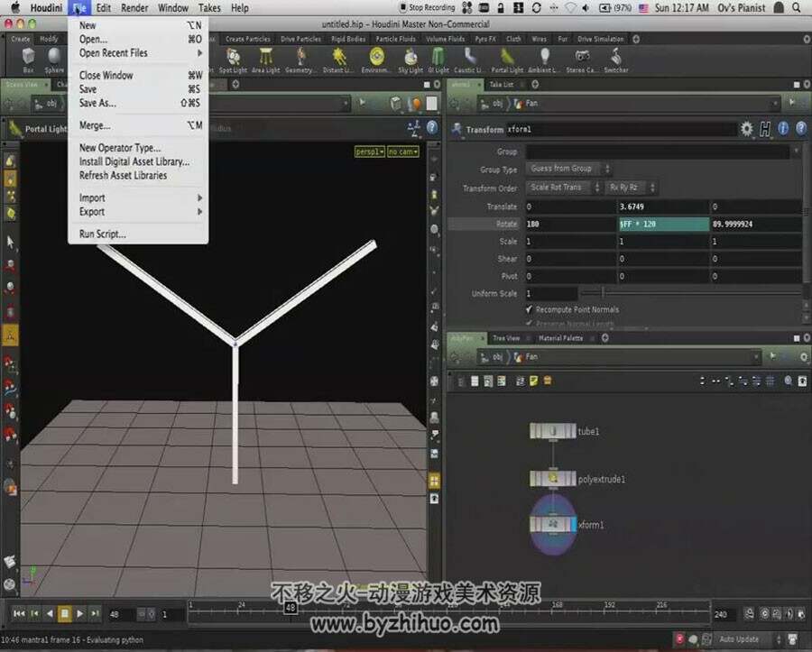Select the Caustic Light shelf tool
The image size is (812, 652).
pos(469,60)
